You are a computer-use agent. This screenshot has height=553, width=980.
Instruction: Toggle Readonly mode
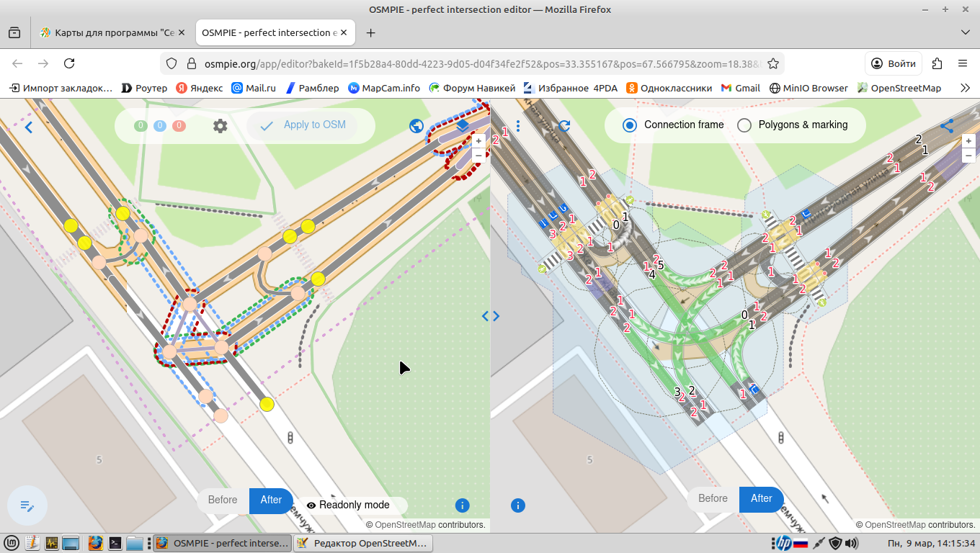347,505
